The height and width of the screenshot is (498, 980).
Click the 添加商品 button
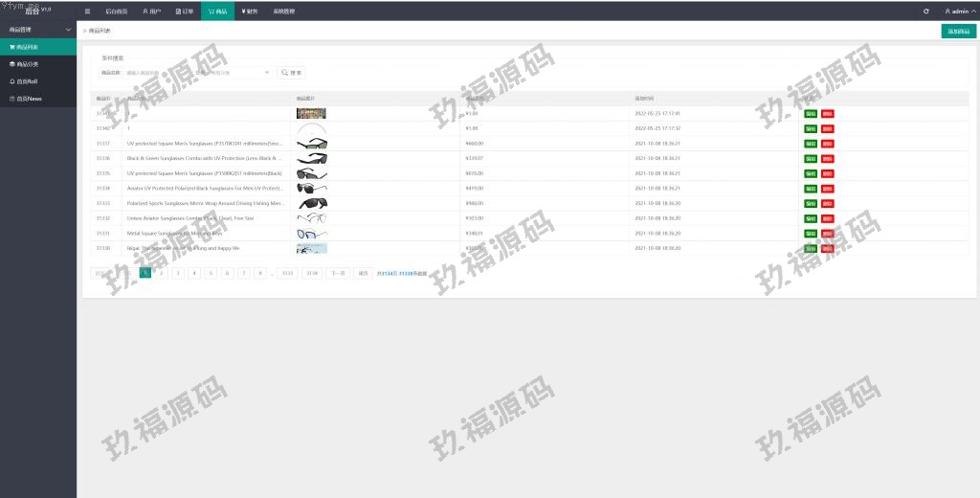tap(958, 31)
